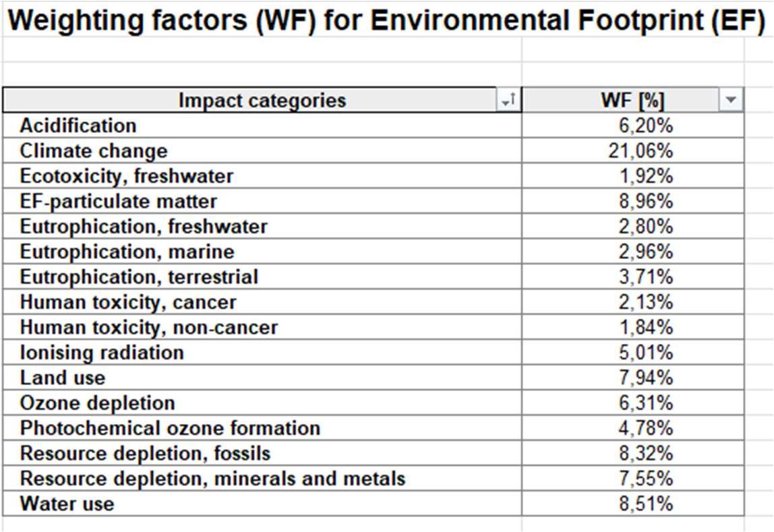Click the 8,51% value for Water use
774x532 pixels.
click(x=633, y=504)
